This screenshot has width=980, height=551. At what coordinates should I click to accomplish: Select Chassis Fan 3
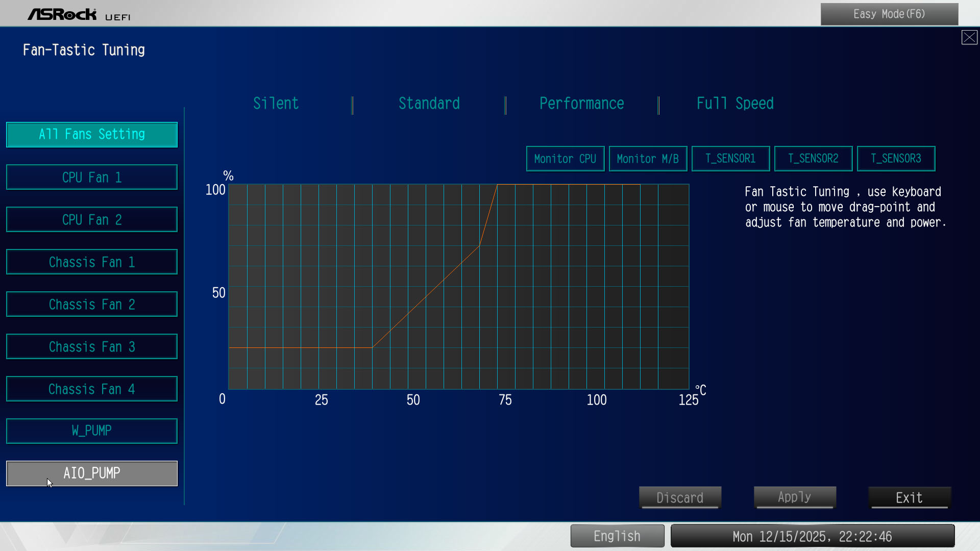92,346
